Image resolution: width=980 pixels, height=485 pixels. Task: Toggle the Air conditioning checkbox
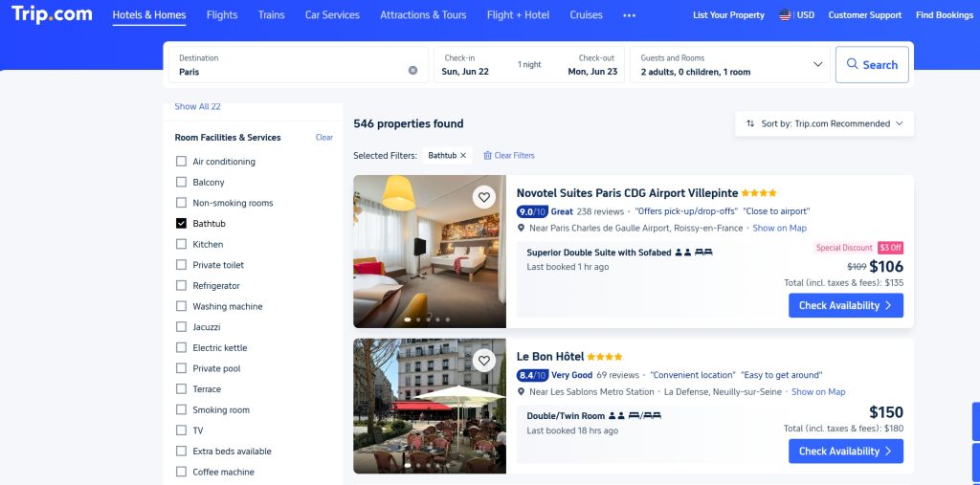point(181,162)
